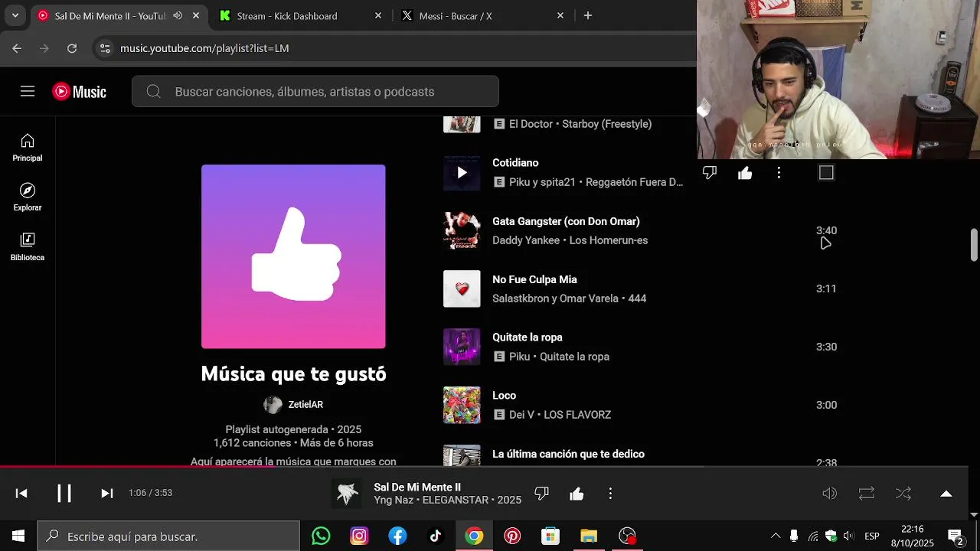Click the Loco album thumbnail

click(462, 405)
